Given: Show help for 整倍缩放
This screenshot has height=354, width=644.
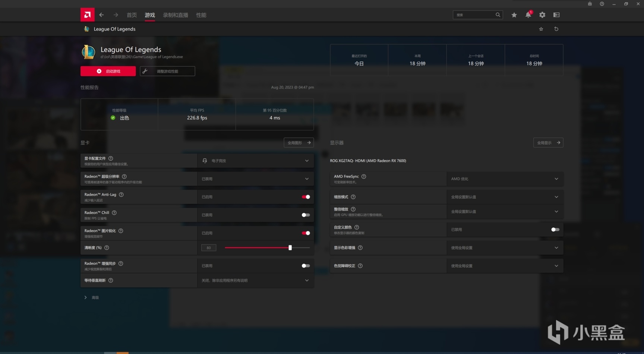Looking at the screenshot, I should click(353, 209).
